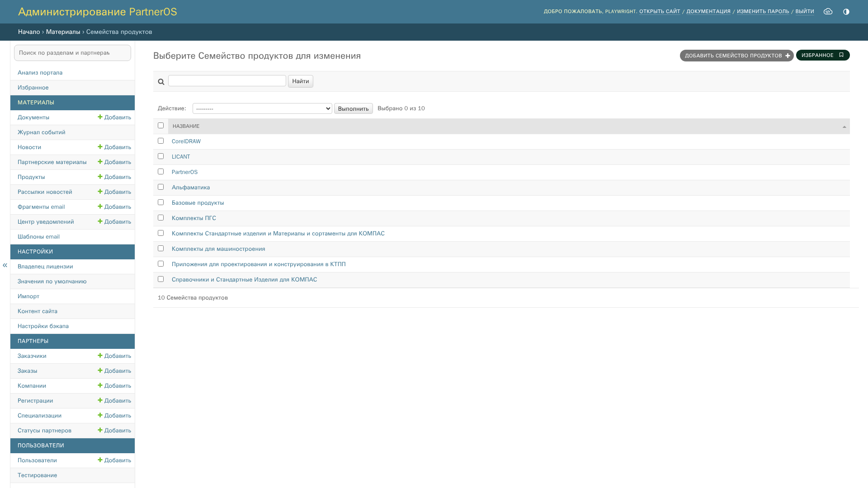The height and width of the screenshot is (488, 868).
Task: Click the product family search input
Action: click(x=227, y=80)
